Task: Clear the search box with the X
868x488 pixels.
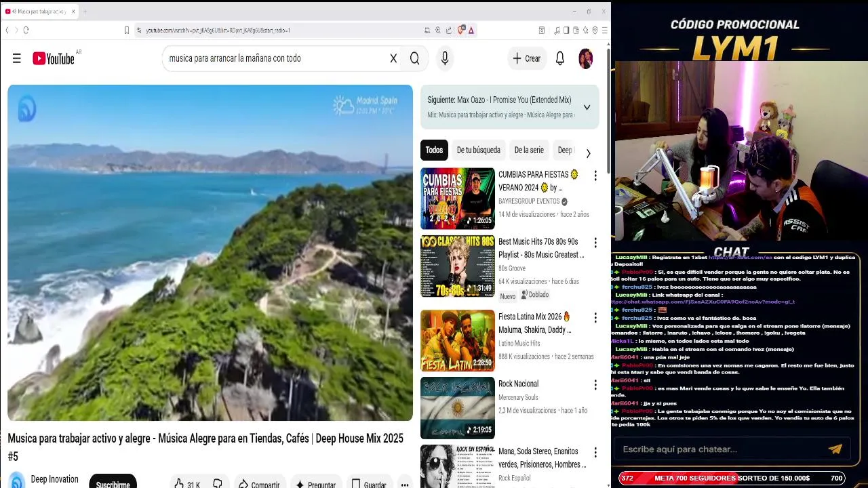Action: 393,58
